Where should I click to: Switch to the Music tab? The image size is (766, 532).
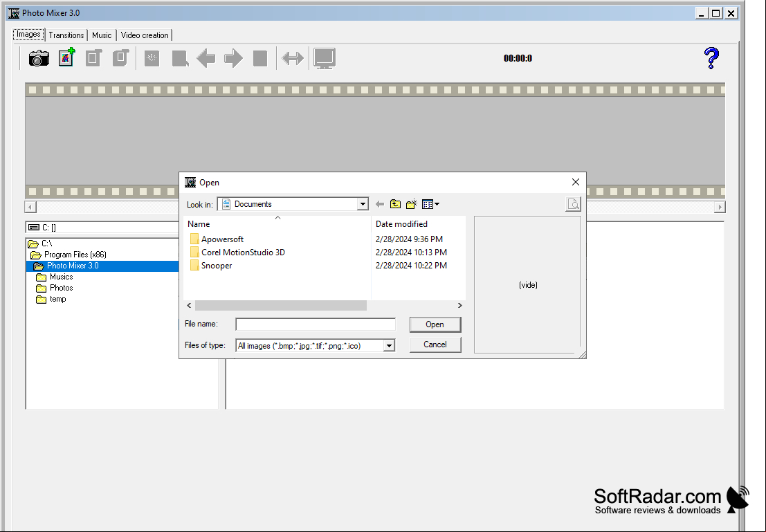(102, 35)
